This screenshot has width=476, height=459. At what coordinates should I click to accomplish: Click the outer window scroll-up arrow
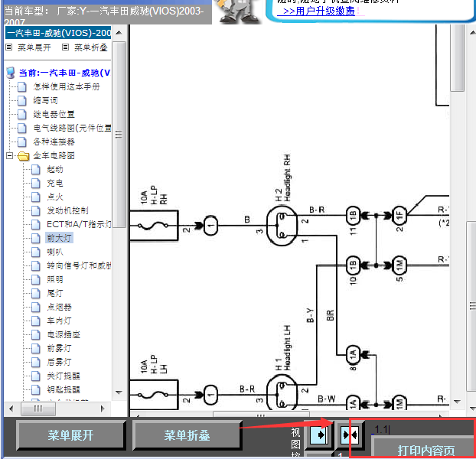[x=472, y=32]
